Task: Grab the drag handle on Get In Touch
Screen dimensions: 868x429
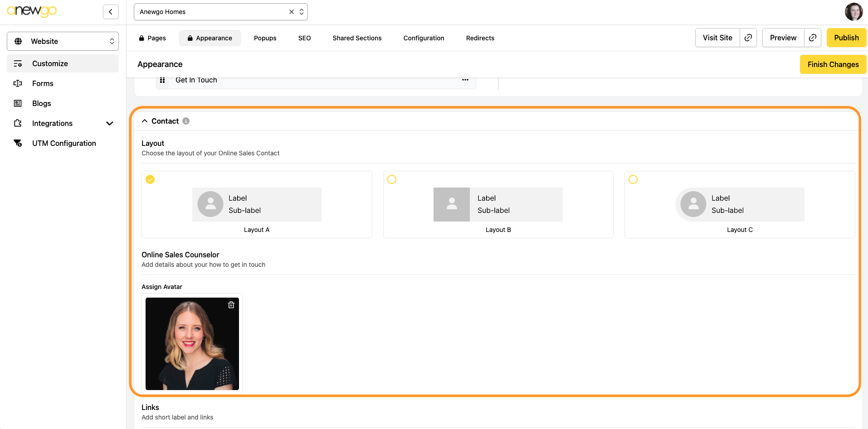Action: (x=162, y=80)
